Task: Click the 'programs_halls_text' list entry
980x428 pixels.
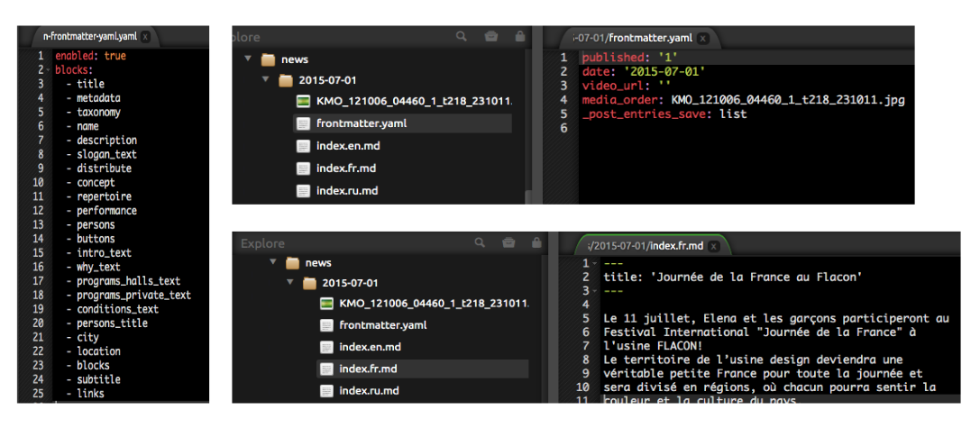Action: tap(128, 281)
